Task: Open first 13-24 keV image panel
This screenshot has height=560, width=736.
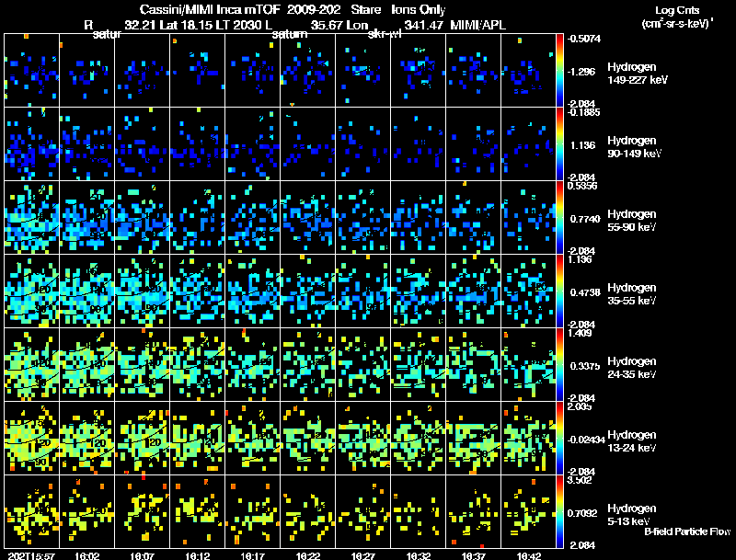Action: tap(31, 438)
